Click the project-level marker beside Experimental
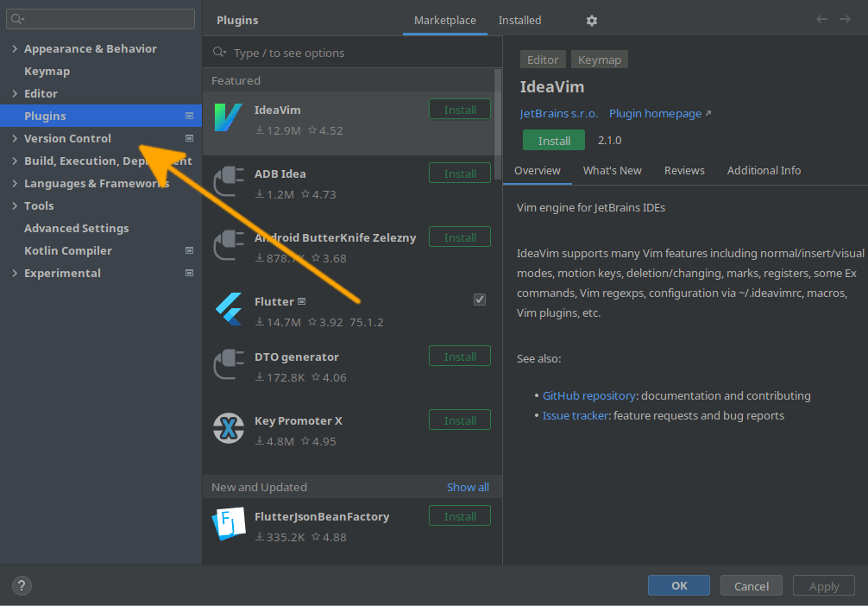 click(189, 273)
